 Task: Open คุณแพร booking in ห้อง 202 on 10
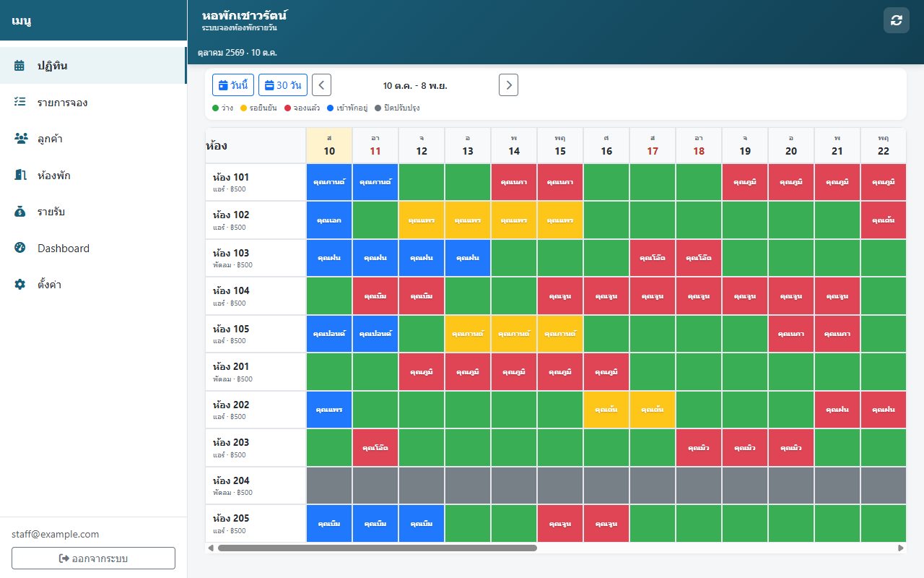pyautogui.click(x=329, y=410)
